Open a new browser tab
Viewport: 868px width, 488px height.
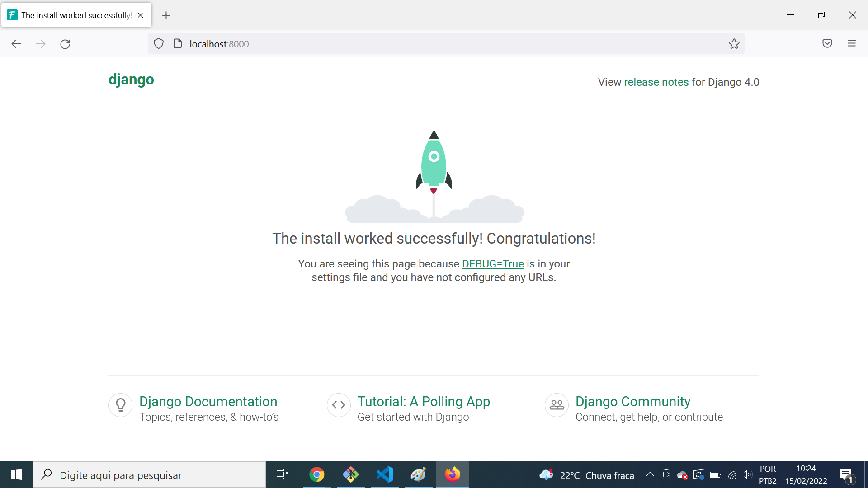[166, 15]
